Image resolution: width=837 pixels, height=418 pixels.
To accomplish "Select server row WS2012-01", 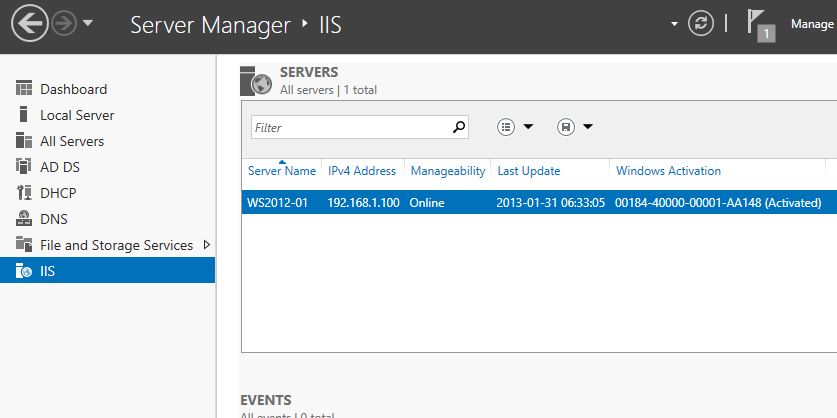I will [539, 202].
